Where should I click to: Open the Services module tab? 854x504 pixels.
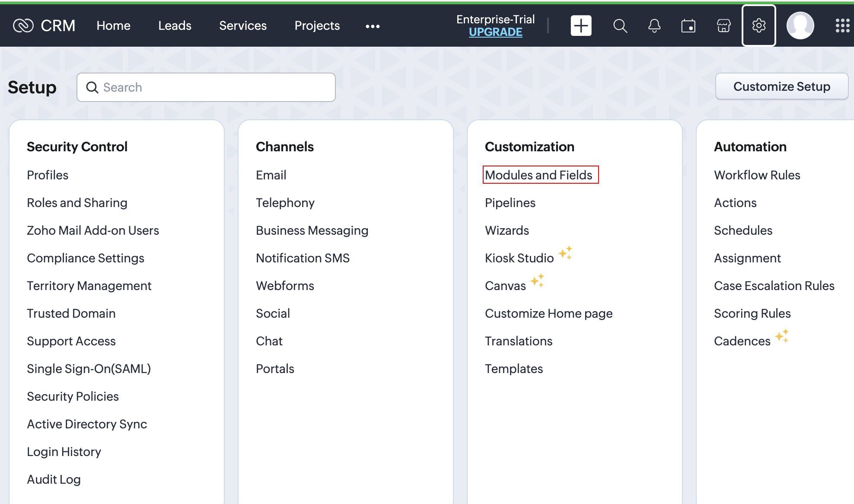242,26
